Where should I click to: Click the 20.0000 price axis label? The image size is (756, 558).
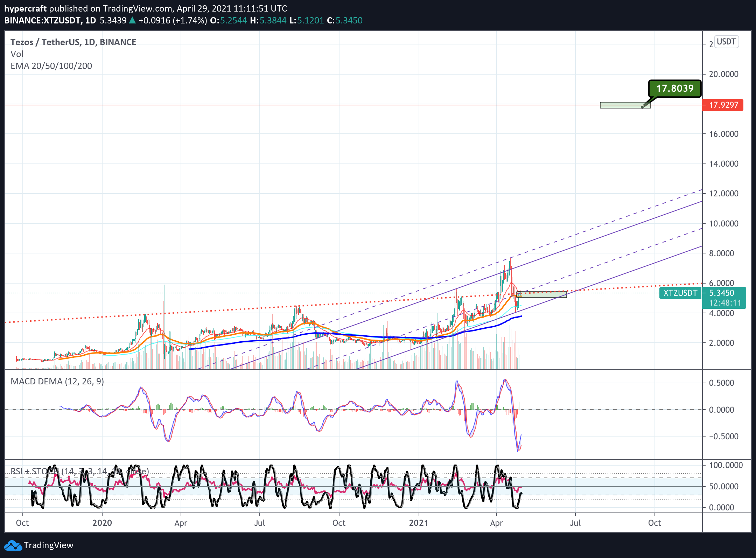(723, 74)
